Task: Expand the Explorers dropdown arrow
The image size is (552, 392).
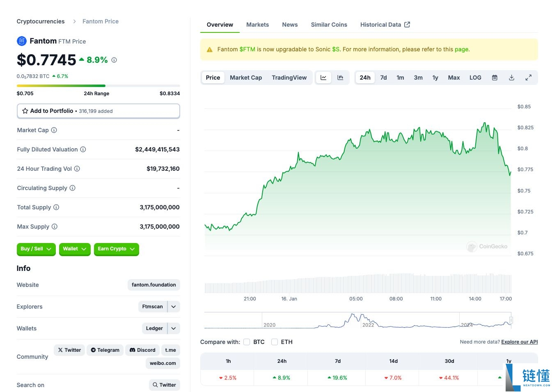Action: coord(174,307)
